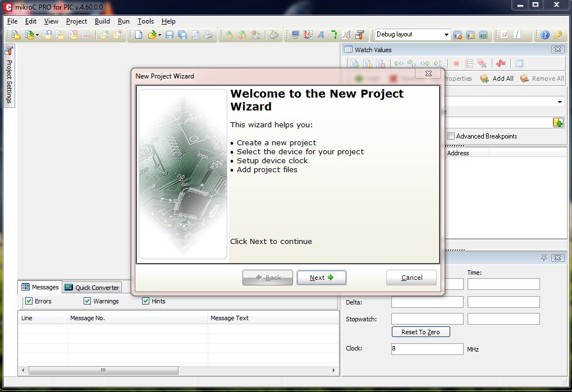Image resolution: width=572 pixels, height=392 pixels.
Task: Toggle the Hints checkbox off
Action: click(145, 301)
